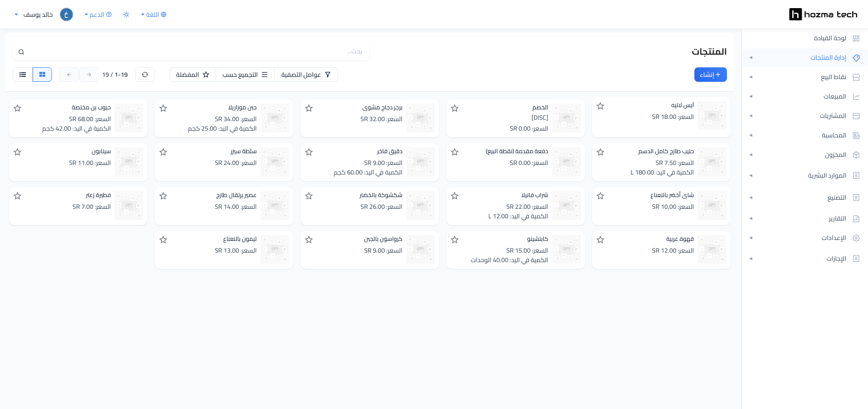Screen dimensions: 868x409
Task: Go to previous page of products
Action: (69, 75)
